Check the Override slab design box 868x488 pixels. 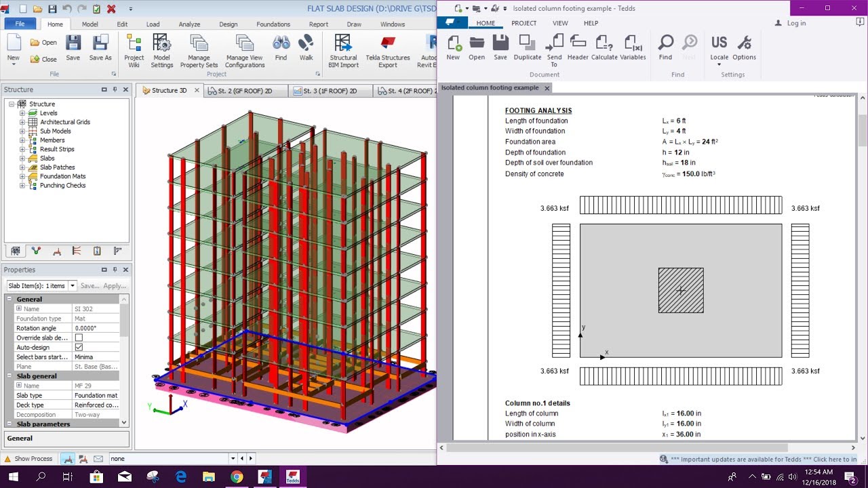coord(79,338)
